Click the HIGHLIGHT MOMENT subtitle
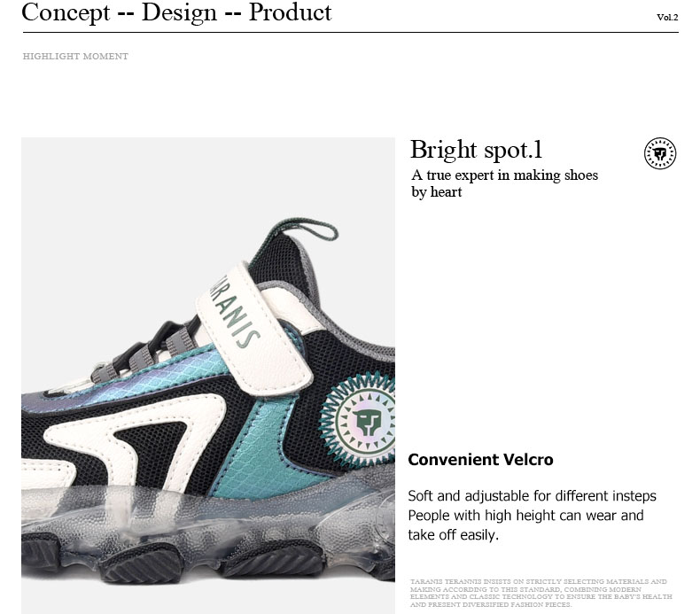 (x=75, y=57)
